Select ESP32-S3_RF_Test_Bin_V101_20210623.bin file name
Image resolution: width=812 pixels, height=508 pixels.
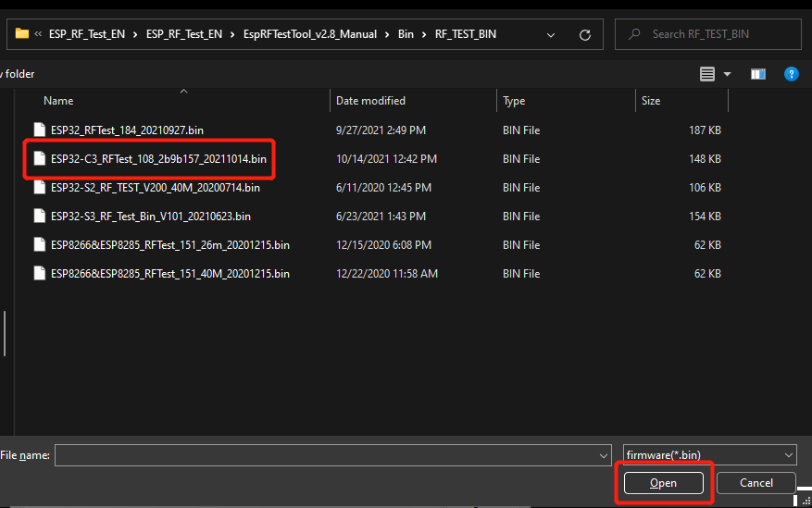151,217
